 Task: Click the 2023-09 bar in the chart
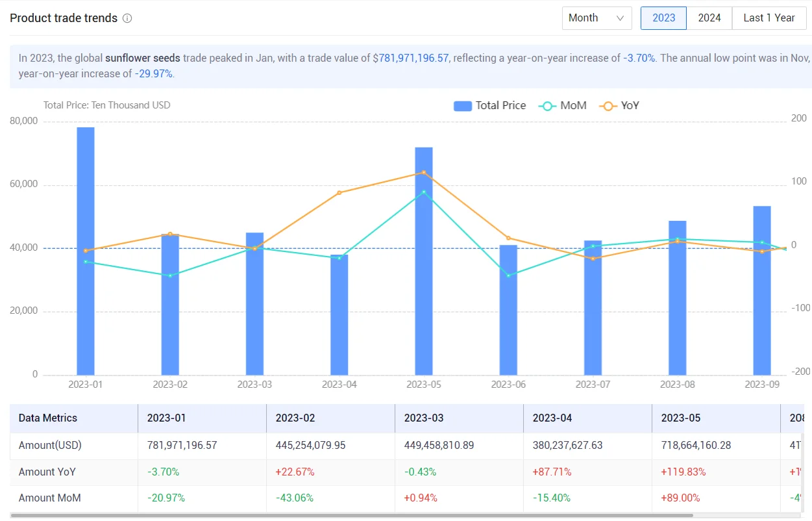[x=762, y=290]
